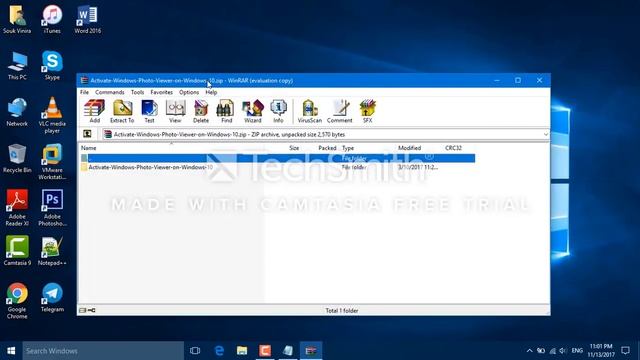Image resolution: width=640 pixels, height=360 pixels.
Task: Select the Activate-Windows-Photo-Viewer-on-Windows-10 folder row
Action: (278, 167)
